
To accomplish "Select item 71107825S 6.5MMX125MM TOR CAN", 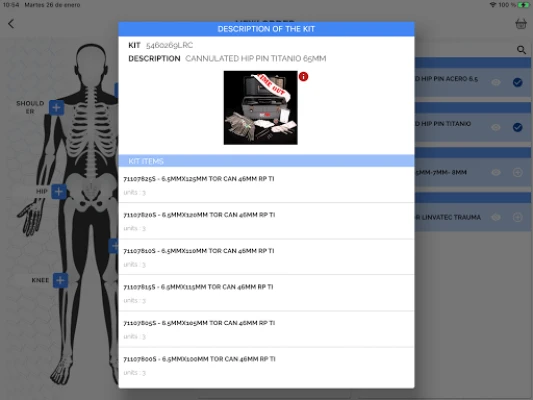I will tap(266, 185).
